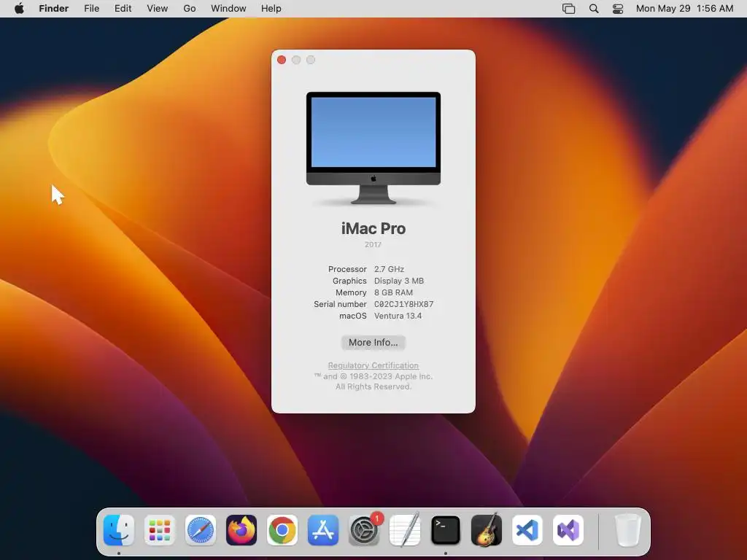Screen dimensions: 747x560
Task: Open the Apple menu
Action: pyautogui.click(x=19, y=9)
